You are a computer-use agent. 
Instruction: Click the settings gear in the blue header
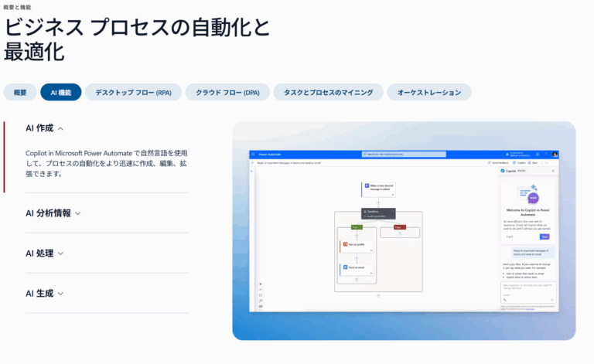[x=538, y=155]
